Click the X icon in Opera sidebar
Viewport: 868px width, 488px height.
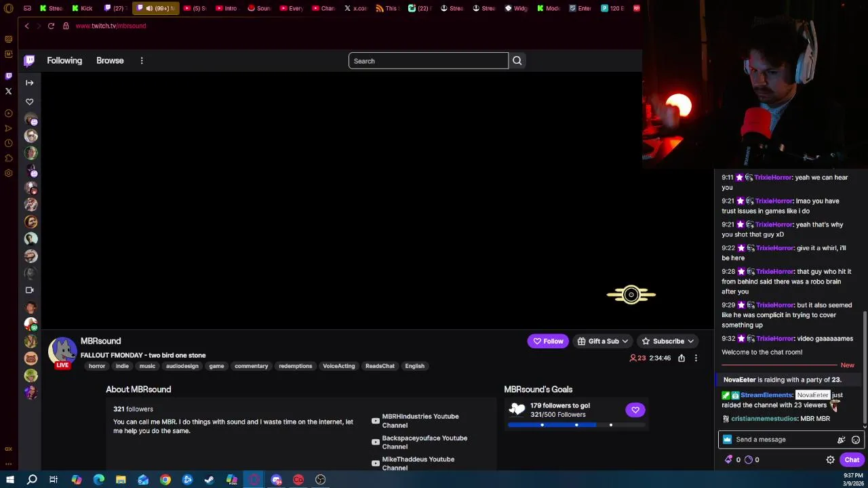coord(8,91)
